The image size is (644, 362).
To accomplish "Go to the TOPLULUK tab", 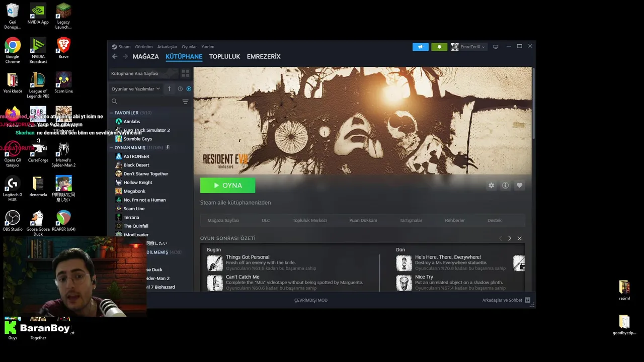I will [224, 57].
